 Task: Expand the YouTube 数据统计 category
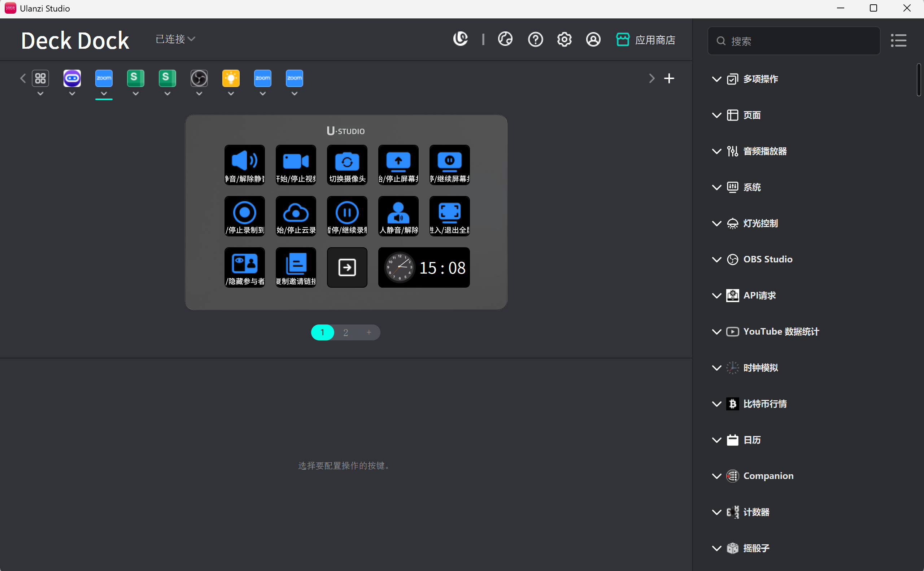click(780, 332)
